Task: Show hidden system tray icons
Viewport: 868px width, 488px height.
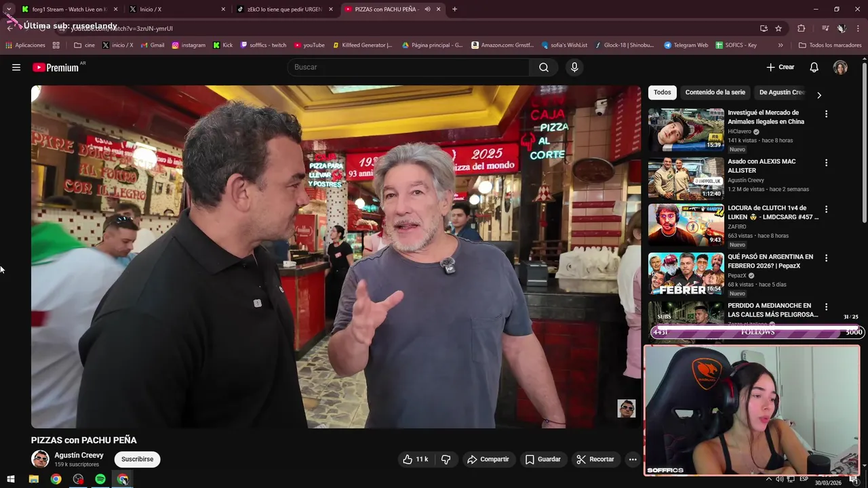Action: click(769, 479)
